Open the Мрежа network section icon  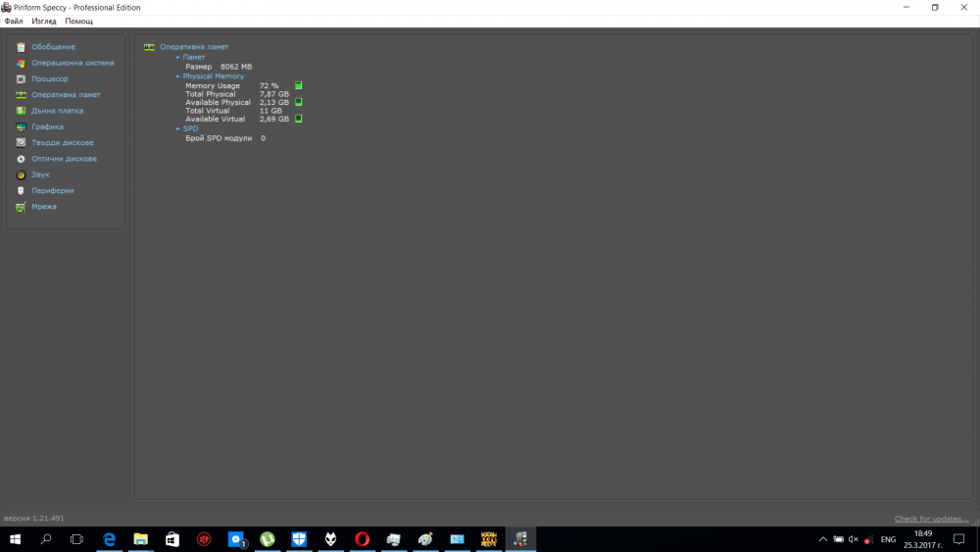coord(21,207)
